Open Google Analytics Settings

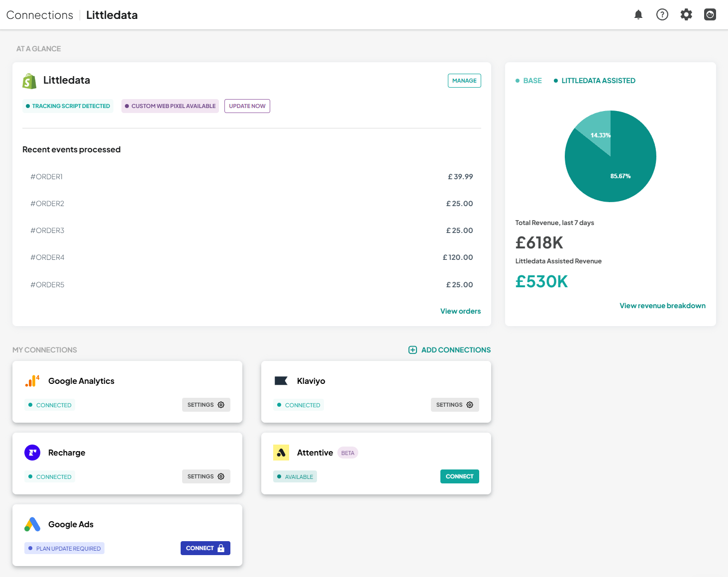[206, 405]
